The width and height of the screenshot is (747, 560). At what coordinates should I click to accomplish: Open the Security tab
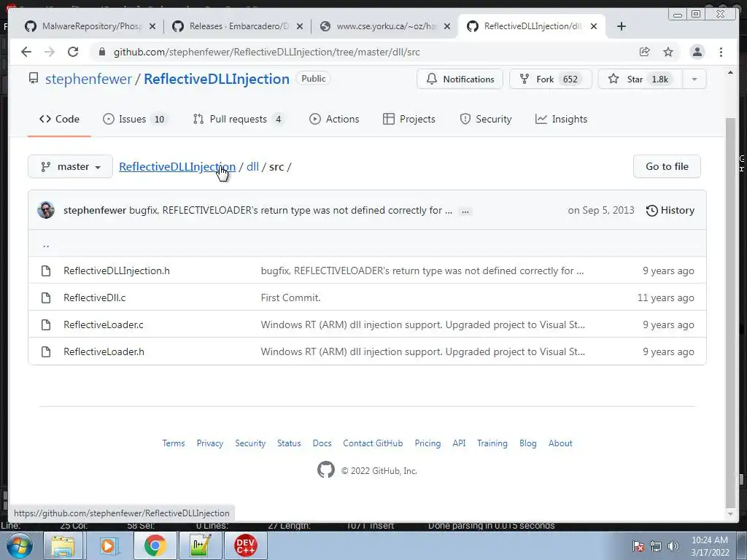486,119
